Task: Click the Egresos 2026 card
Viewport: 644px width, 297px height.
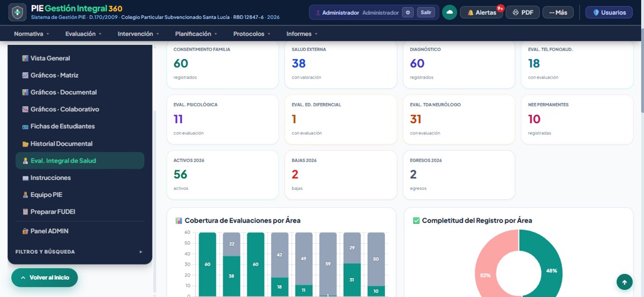Action: tap(459, 175)
